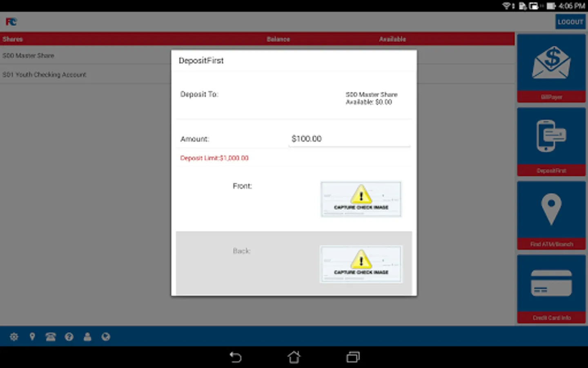This screenshot has width=588, height=368.
Task: Tap the Wi-Fi status icon
Action: (x=507, y=6)
